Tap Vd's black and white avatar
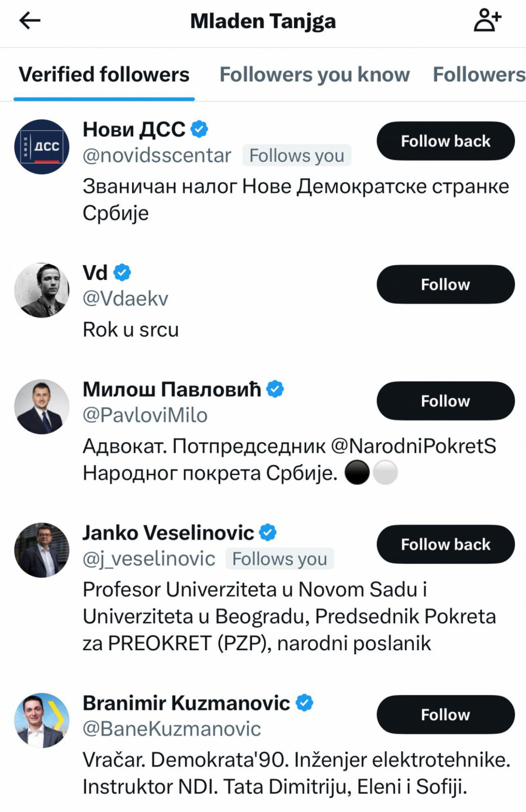Image resolution: width=526 pixels, height=812 pixels. tap(41, 290)
